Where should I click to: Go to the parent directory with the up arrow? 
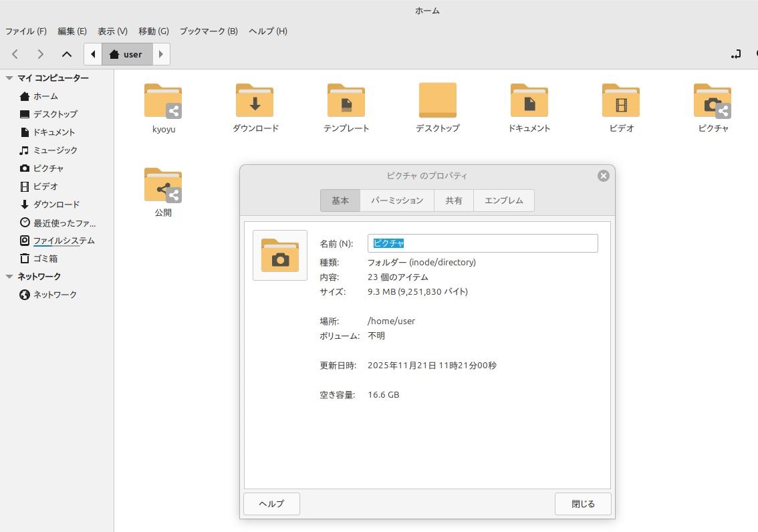tap(67, 54)
